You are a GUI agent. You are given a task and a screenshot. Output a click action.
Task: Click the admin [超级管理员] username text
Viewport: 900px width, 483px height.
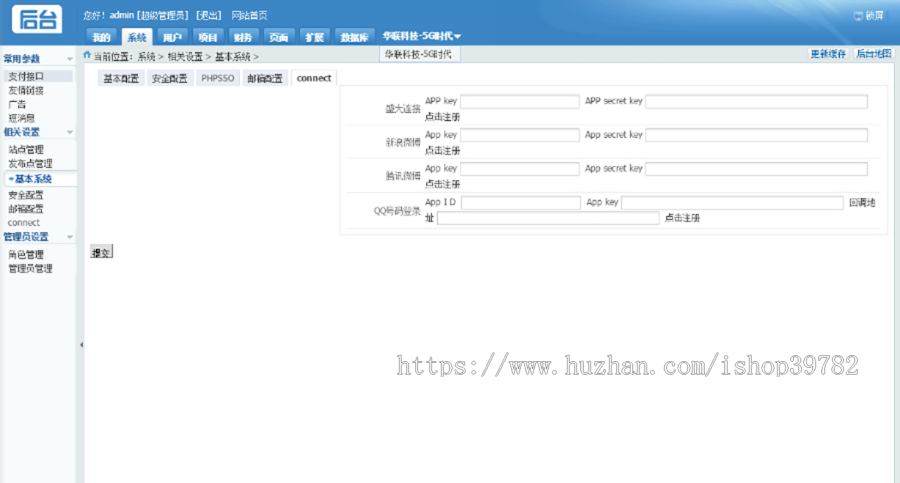click(x=149, y=16)
